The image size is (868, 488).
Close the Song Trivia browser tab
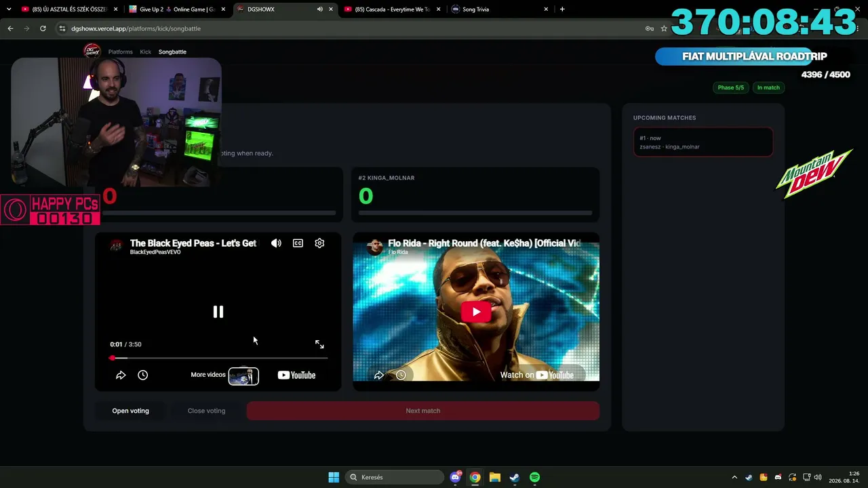(546, 9)
